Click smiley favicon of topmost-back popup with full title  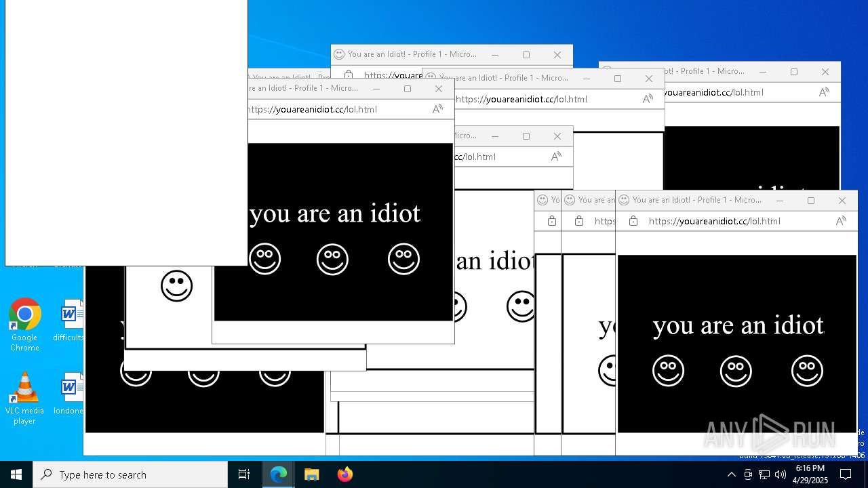[x=339, y=54]
